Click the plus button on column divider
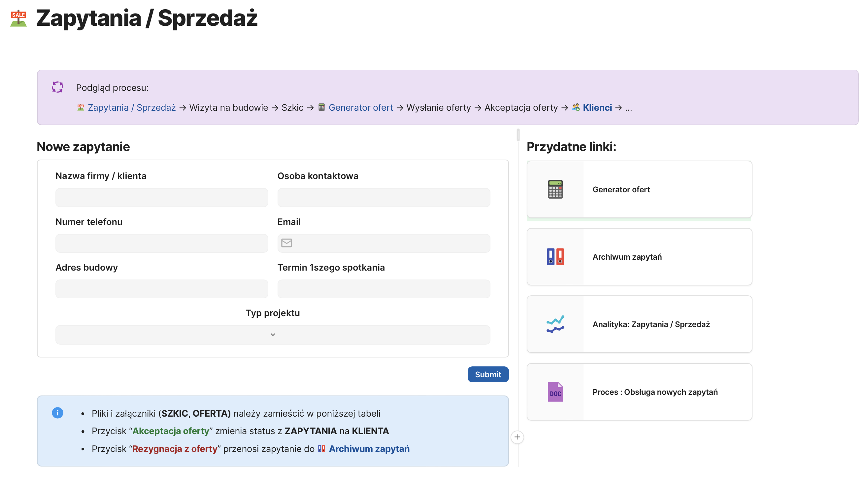 pos(517,437)
